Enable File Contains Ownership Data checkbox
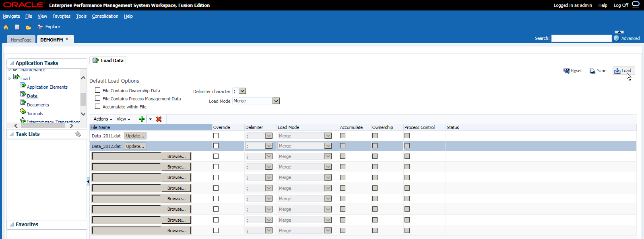This screenshot has width=644, height=239. [x=97, y=90]
